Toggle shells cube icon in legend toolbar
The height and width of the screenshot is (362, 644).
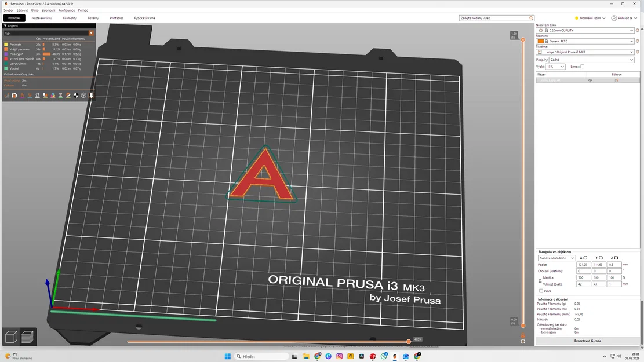[x=83, y=95]
